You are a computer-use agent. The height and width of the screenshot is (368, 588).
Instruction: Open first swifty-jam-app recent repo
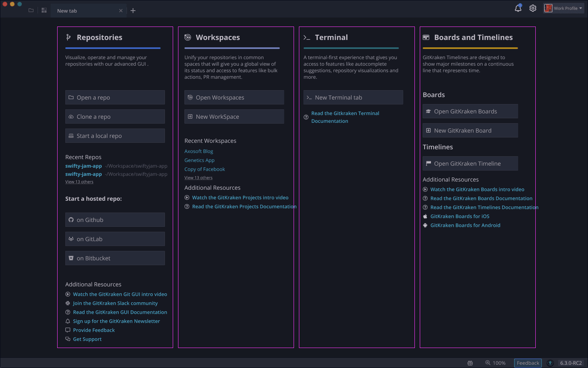[83, 166]
